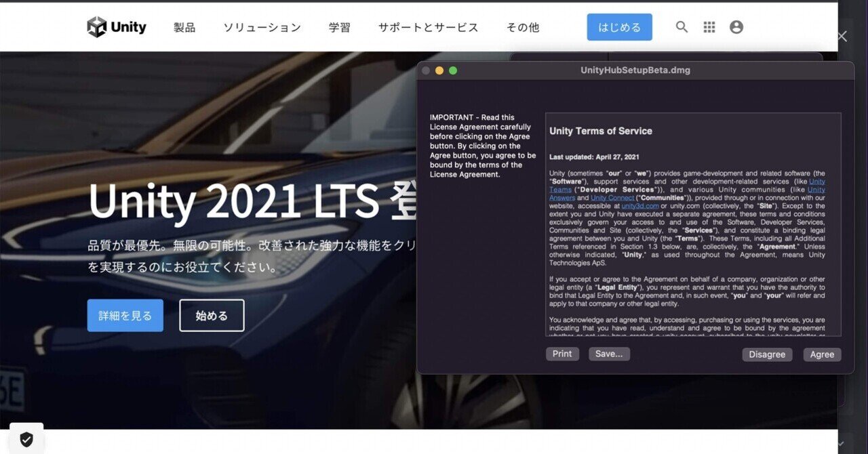Click Disagree in the license dialog
Image resolution: width=868 pixels, height=454 pixels.
(767, 354)
